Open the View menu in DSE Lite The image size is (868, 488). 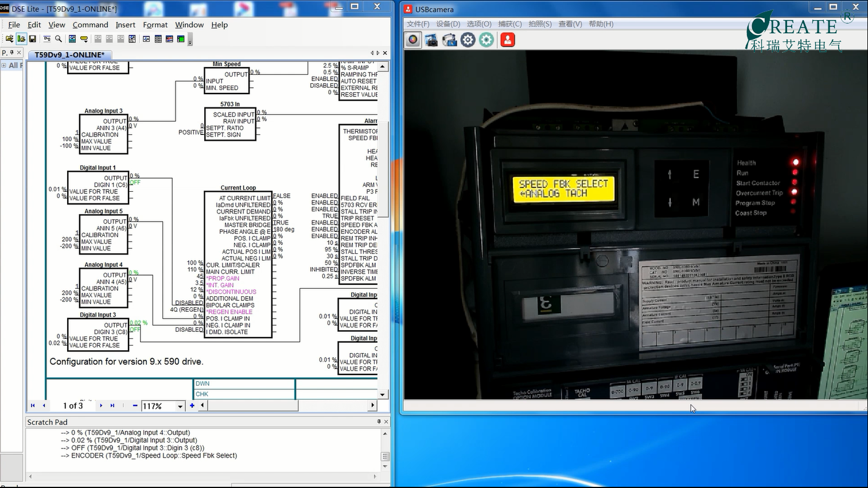click(57, 25)
